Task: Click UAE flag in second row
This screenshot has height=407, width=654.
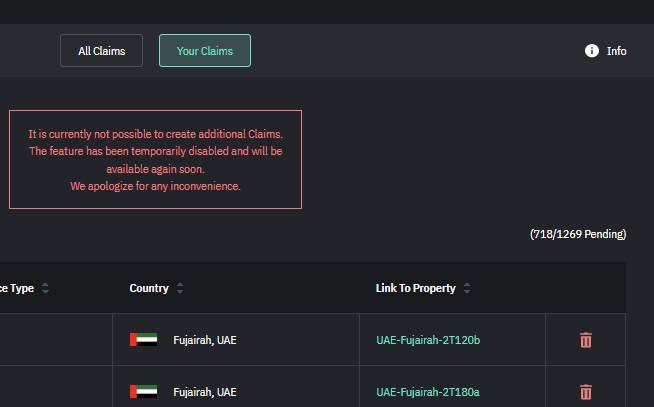Action: pyautogui.click(x=143, y=392)
